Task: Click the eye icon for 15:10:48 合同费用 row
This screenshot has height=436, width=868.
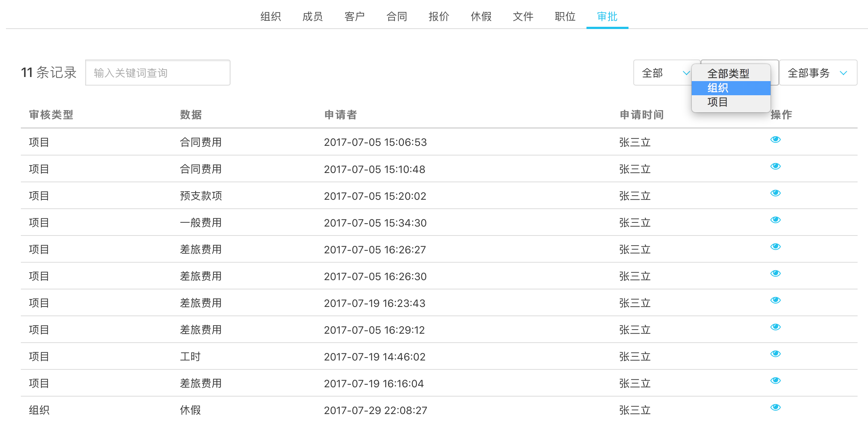Action: pos(775,166)
